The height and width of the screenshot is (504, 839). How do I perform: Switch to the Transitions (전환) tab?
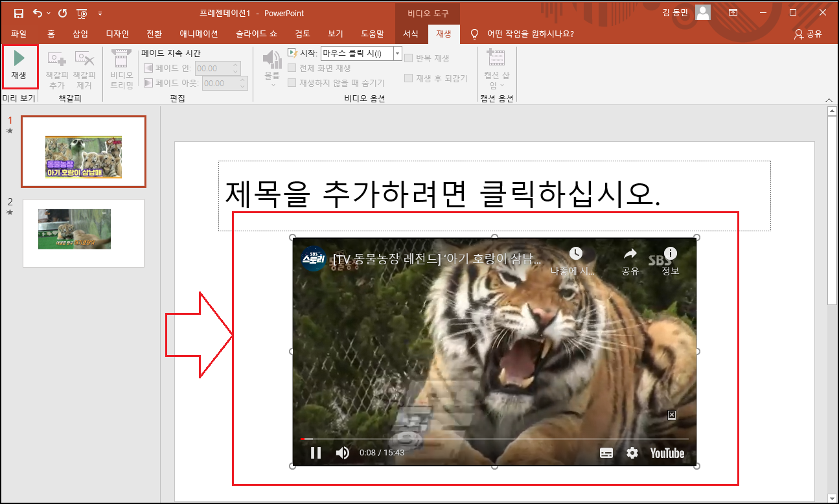coord(154,34)
